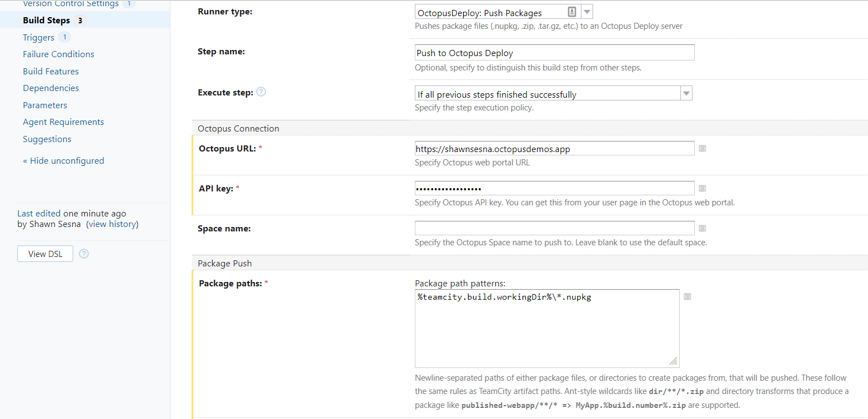Click the Hide unconfigured link
This screenshot has width=868, height=419.
pos(63,161)
